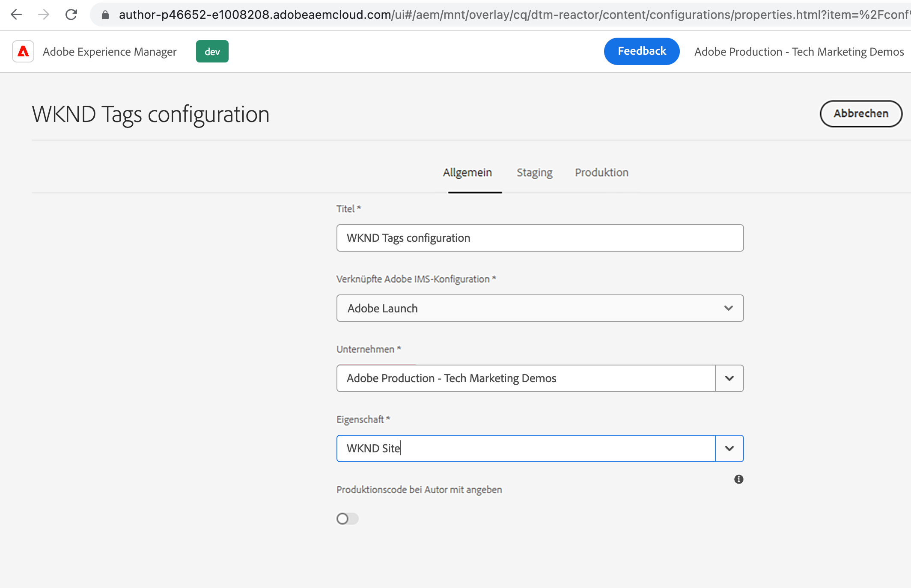This screenshot has height=588, width=911.
Task: Click the green dev environment badge
Action: (212, 51)
